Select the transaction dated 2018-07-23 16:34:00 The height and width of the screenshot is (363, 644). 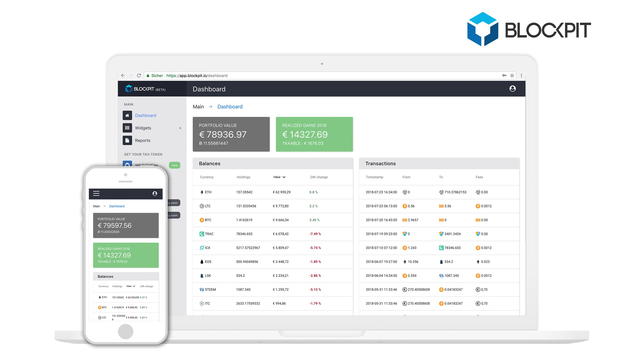[x=439, y=192]
